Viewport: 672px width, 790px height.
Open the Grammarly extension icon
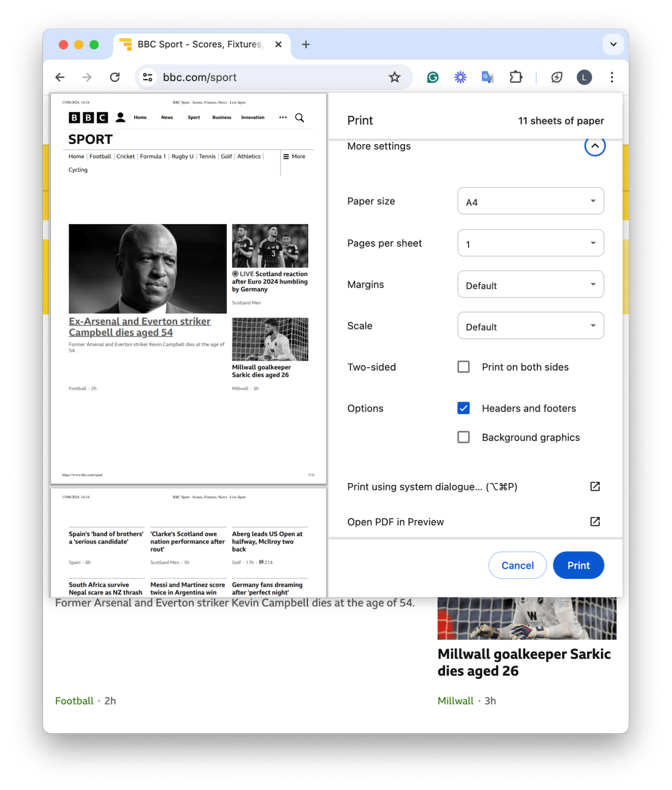(x=433, y=77)
